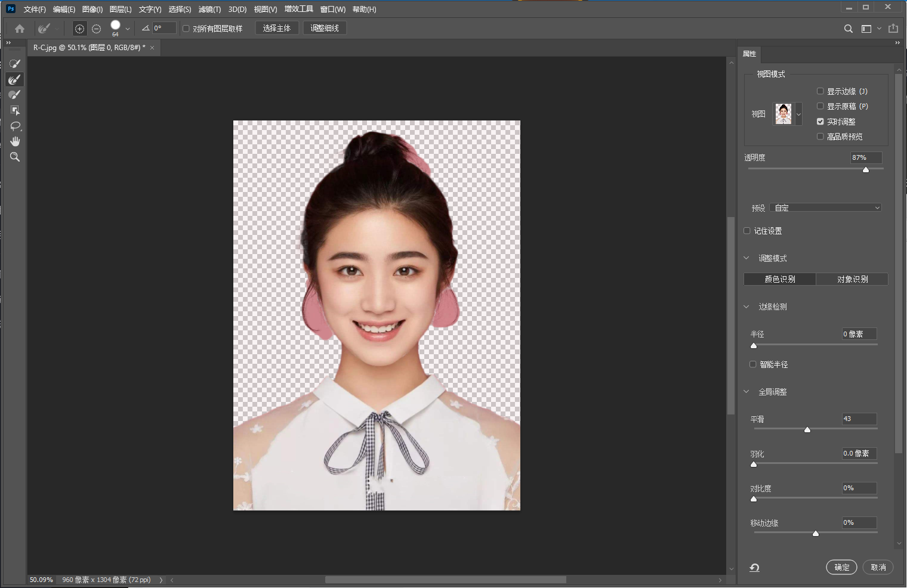This screenshot has height=588, width=907.
Task: Select the Zoom tool
Action: point(15,157)
